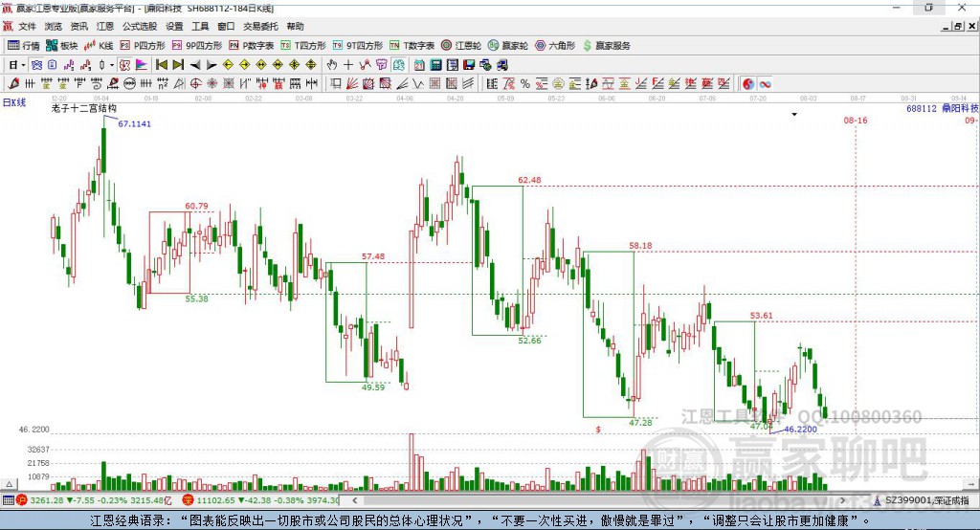Viewport: 980px width, 530px height.
Task: Click status bar scroll right arrow
Action: [842, 500]
